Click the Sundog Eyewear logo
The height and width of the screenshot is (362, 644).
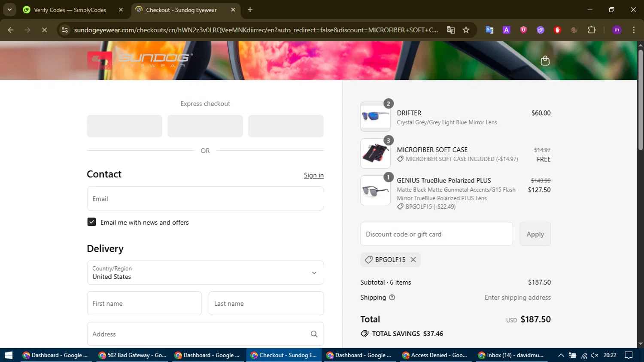pos(140,61)
